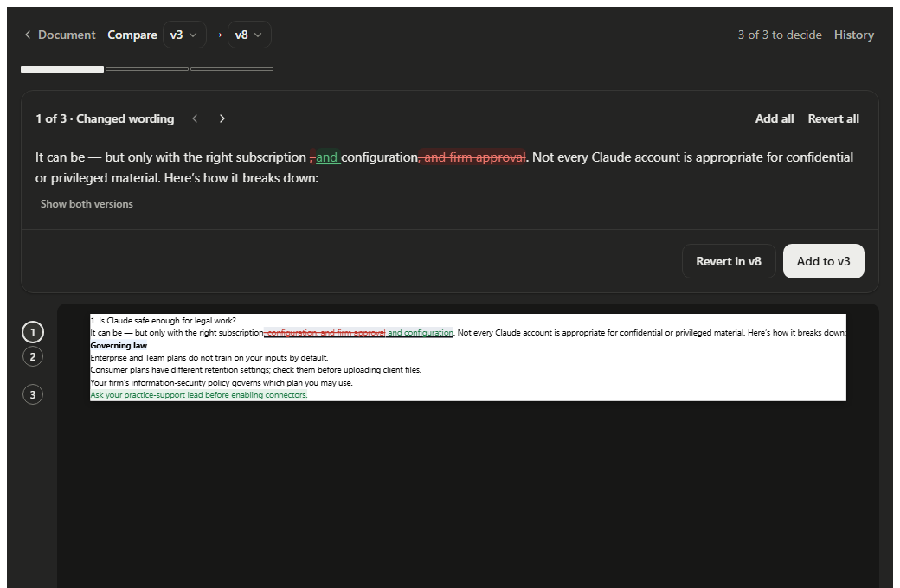Jump to change marker 3
900x588 pixels.
pos(33,394)
